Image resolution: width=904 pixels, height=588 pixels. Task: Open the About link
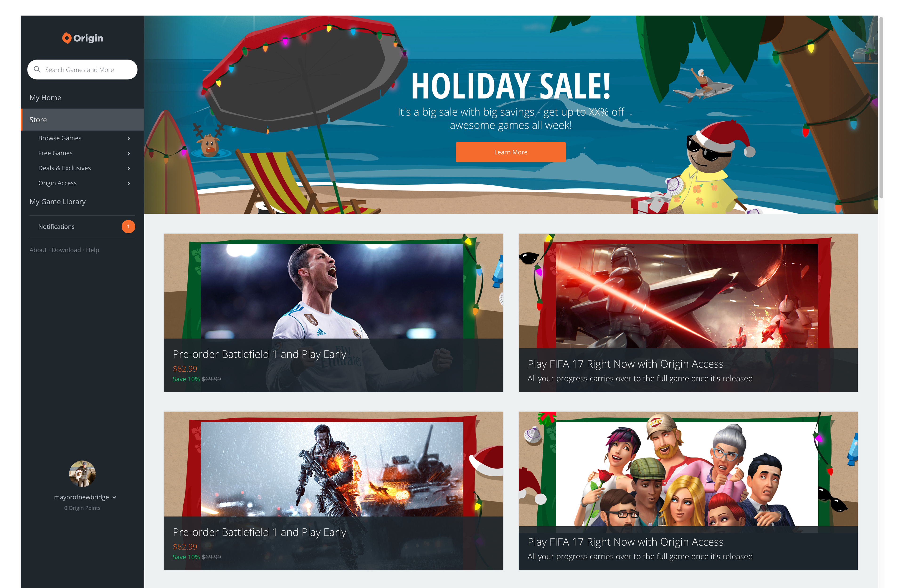38,250
